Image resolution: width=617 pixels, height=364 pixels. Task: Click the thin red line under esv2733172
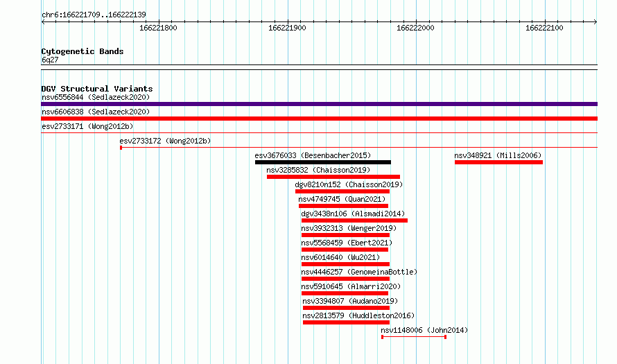tap(358, 148)
